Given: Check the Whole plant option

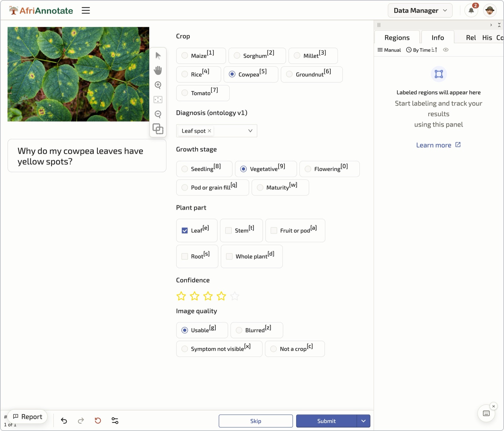Looking at the screenshot, I should coord(252,256).
